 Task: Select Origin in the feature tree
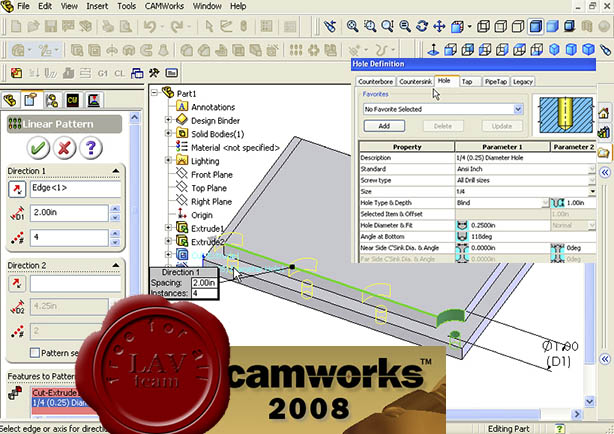click(202, 215)
